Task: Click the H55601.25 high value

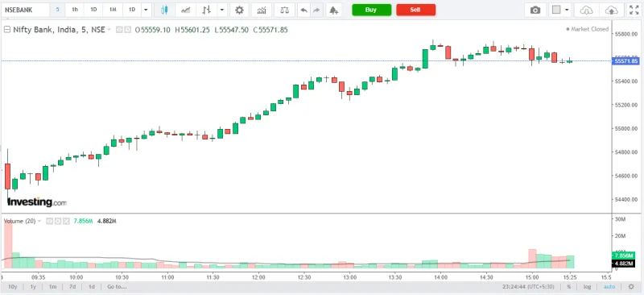Action: coord(192,30)
